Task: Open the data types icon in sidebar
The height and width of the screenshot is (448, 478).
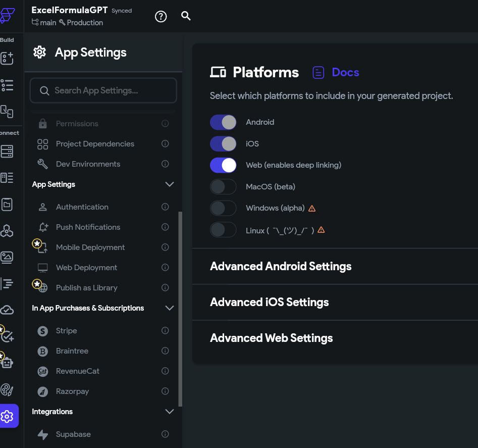Action: point(7,178)
